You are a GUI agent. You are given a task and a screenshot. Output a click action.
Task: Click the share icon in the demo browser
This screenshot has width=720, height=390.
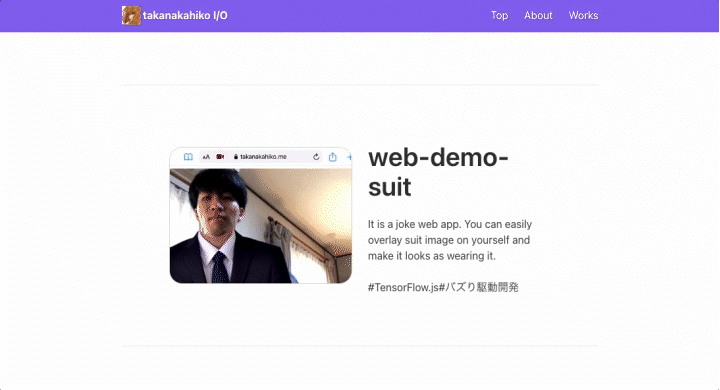[x=332, y=157]
